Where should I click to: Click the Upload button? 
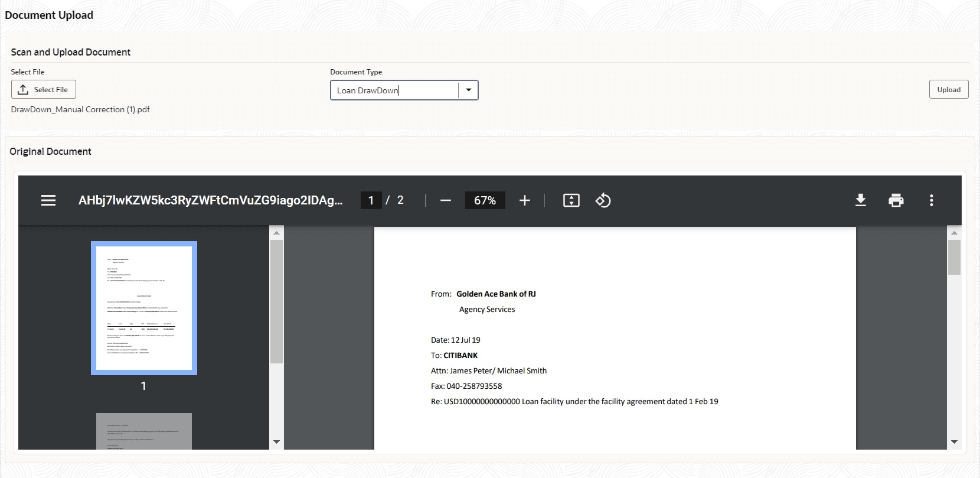(949, 89)
